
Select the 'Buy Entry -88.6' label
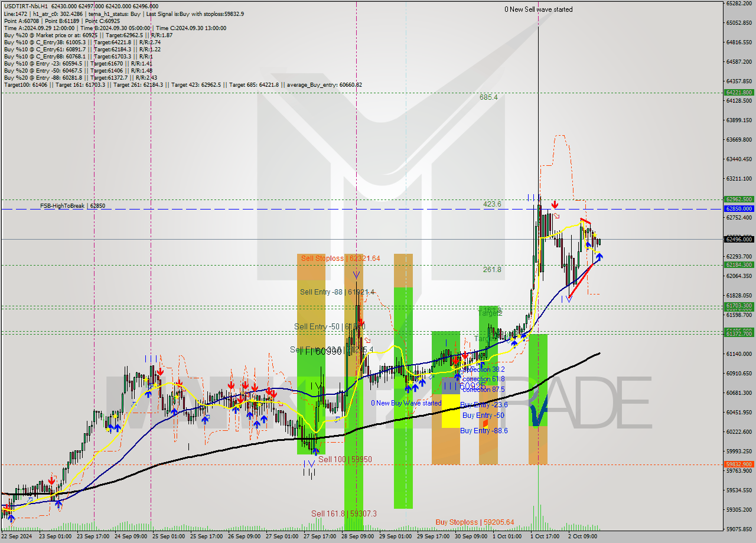[484, 430]
